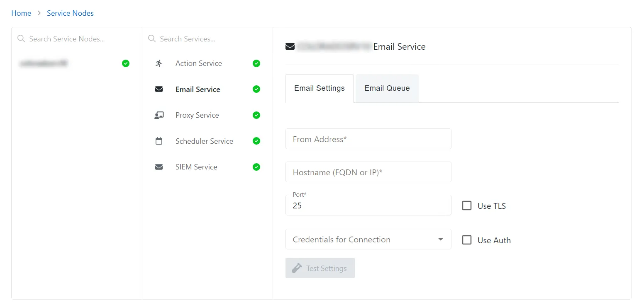The width and height of the screenshot is (644, 307).
Task: Click the Proxy Service icon
Action: [159, 115]
